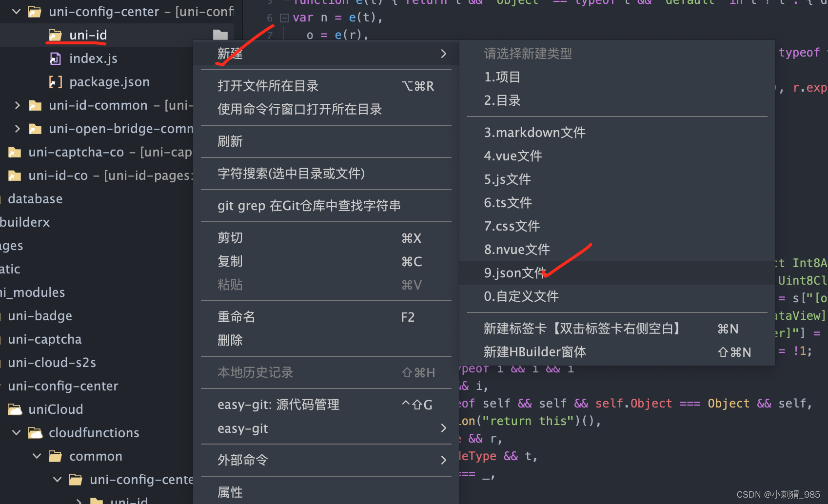
Task: Select 删除 menu entry
Action: point(326,340)
